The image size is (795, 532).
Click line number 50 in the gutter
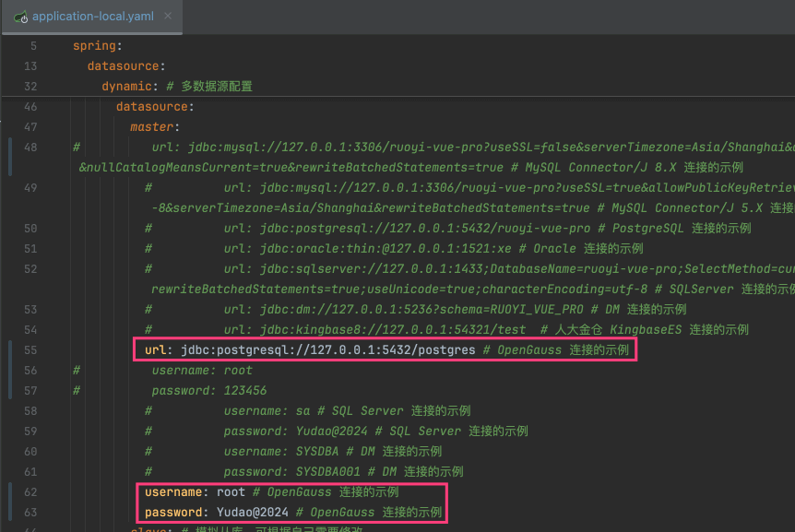(x=31, y=228)
